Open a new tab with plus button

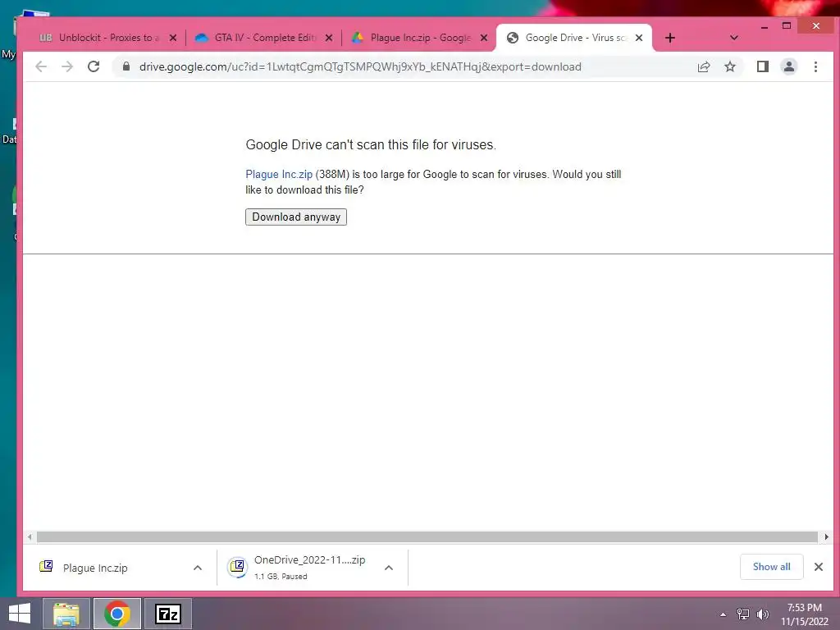tap(669, 38)
